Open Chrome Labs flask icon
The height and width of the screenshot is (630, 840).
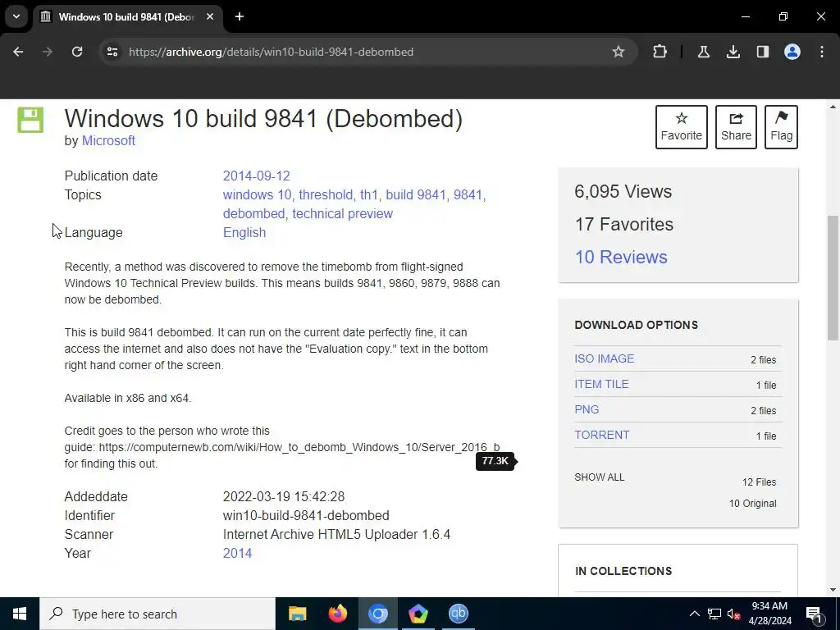(x=703, y=52)
